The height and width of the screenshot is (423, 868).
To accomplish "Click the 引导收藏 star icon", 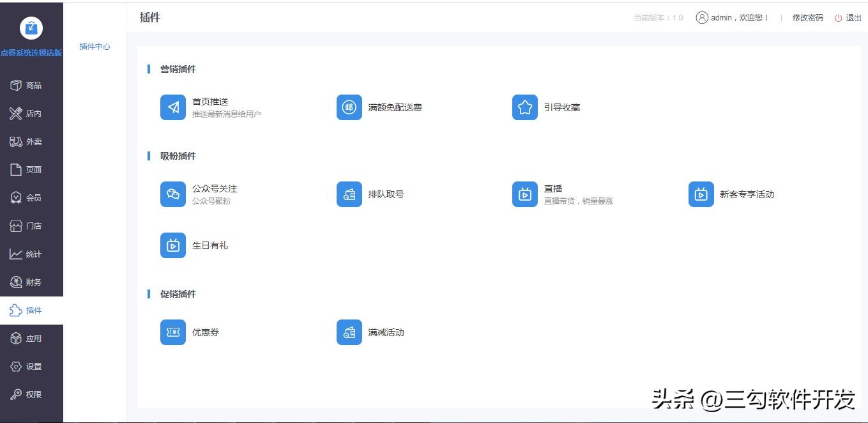I will pos(524,107).
